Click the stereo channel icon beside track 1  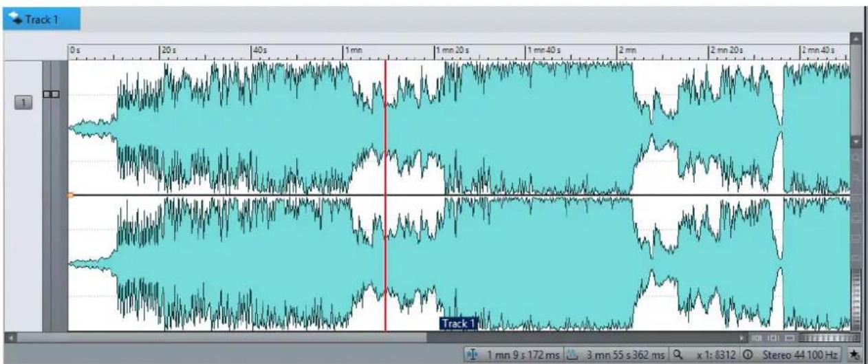point(52,94)
